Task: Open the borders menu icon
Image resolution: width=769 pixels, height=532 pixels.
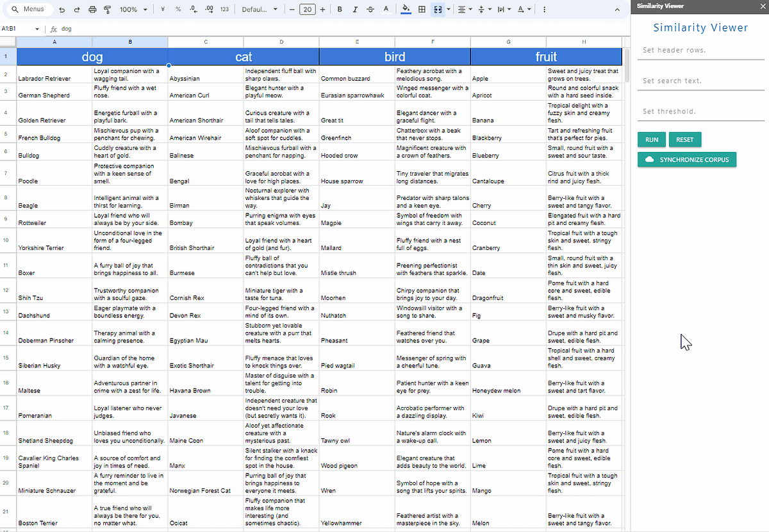Action: click(x=421, y=10)
